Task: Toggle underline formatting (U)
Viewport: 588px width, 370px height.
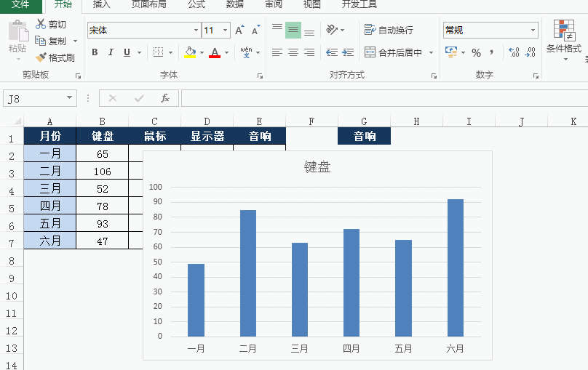Action: point(127,52)
